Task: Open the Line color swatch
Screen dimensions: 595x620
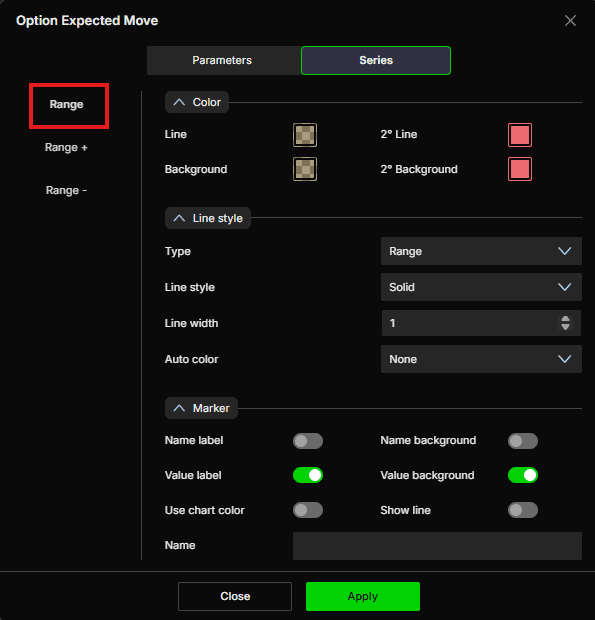Action: [x=305, y=135]
